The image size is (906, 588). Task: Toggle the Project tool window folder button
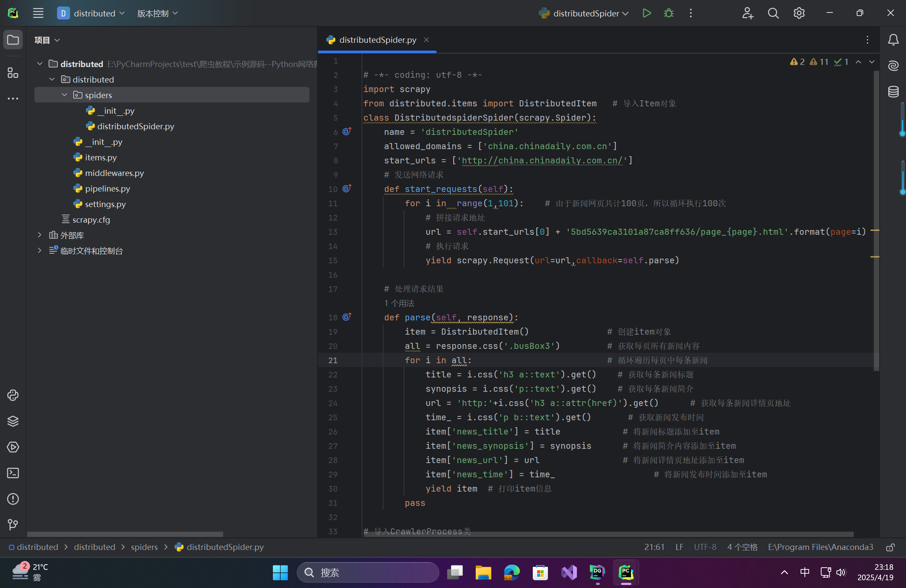[x=13, y=40]
